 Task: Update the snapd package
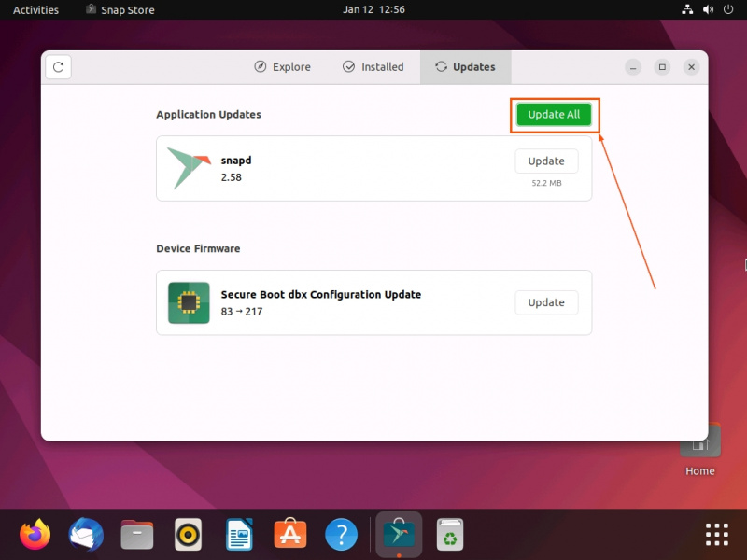(546, 161)
